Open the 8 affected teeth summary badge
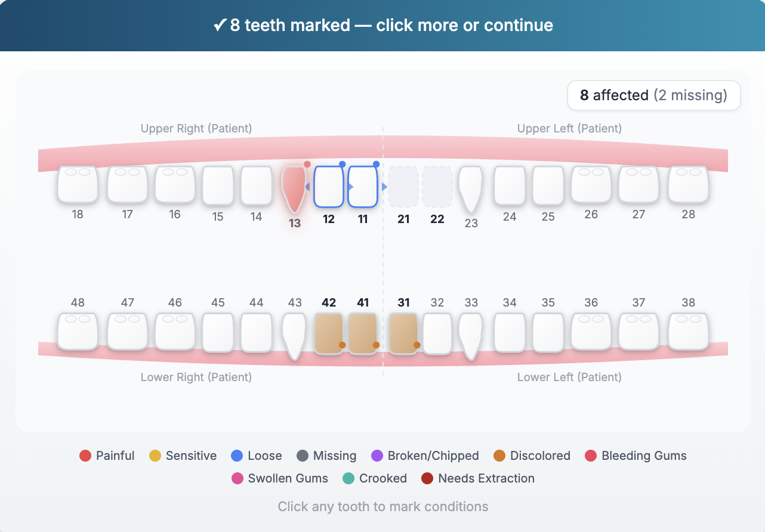This screenshot has height=532, width=765. (653, 95)
